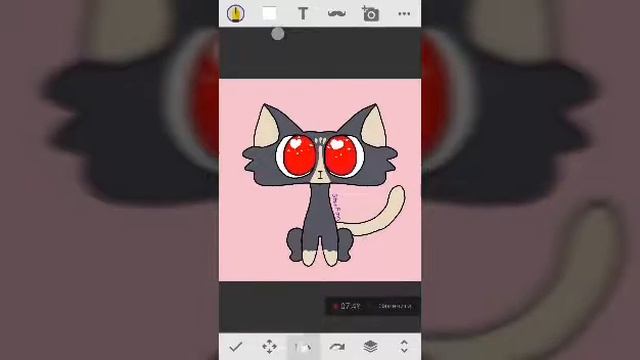Viewport: 640px width, 360px height.
Task: Tap the redo arrow icon
Action: click(337, 347)
